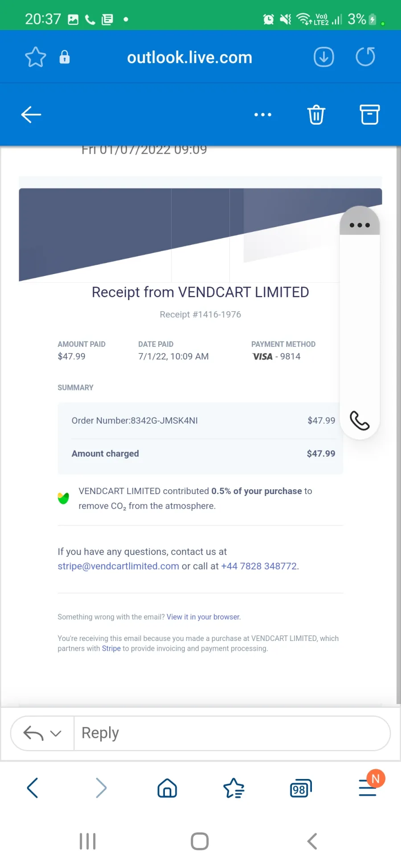401x868 pixels.
Task: Call the +44 7828 348772 link
Action: [259, 566]
